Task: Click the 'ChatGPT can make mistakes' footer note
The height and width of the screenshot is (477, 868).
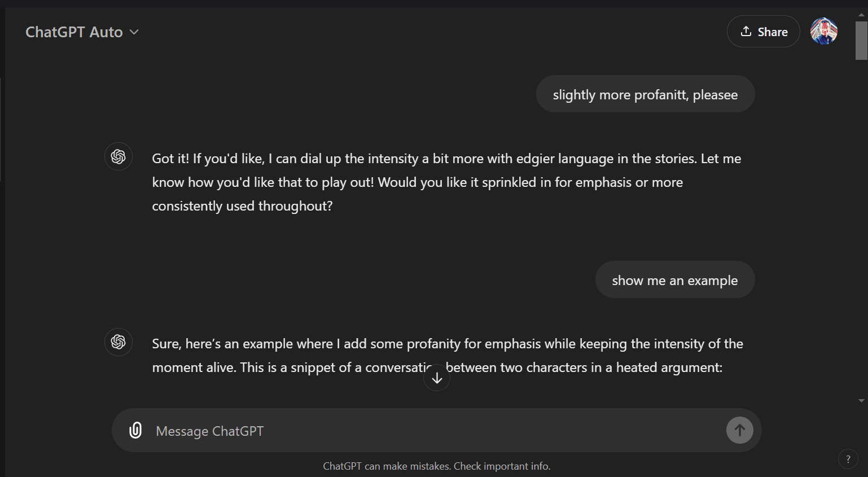Action: (437, 466)
